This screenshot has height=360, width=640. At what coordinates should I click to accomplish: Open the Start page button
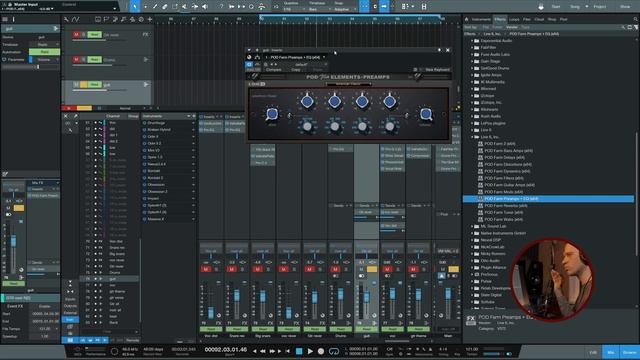[556, 7]
